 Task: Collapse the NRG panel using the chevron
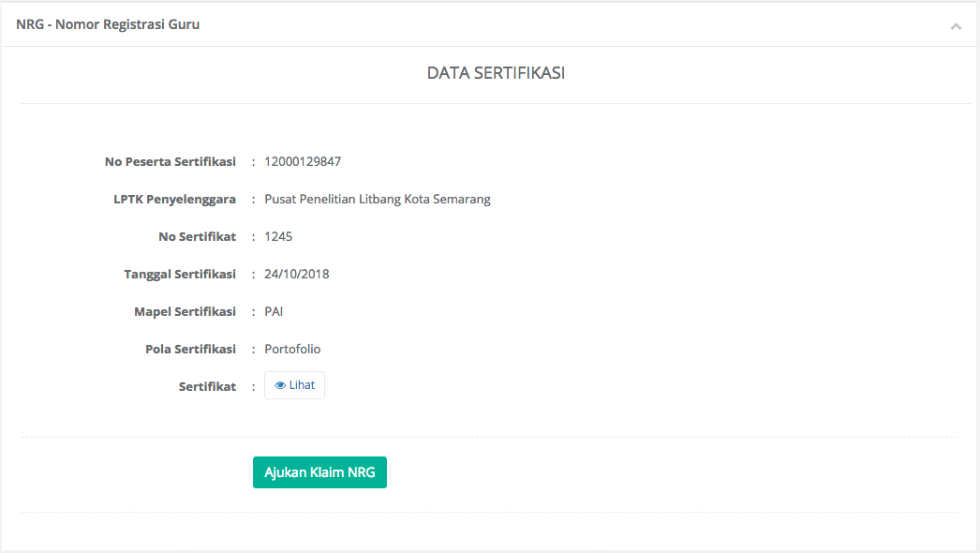click(956, 26)
